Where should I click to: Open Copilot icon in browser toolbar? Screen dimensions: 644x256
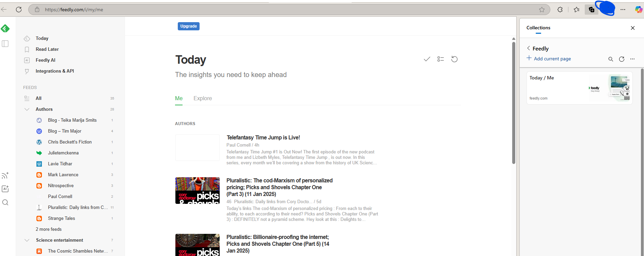(639, 10)
